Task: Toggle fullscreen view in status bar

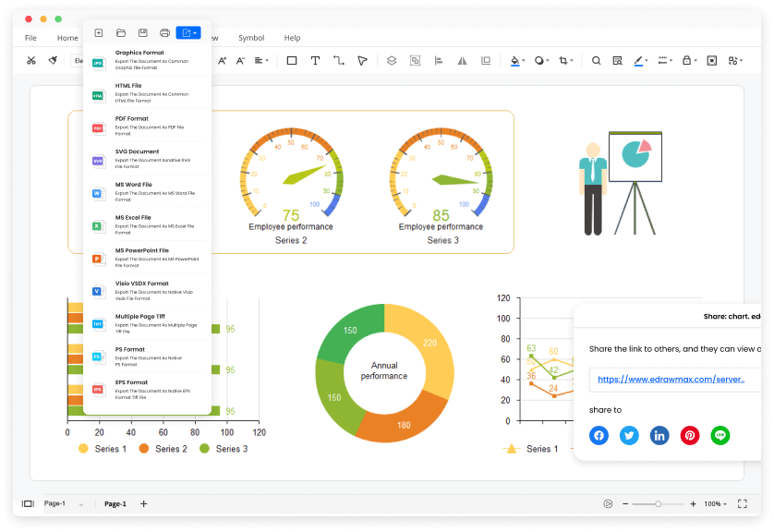Action: (743, 503)
